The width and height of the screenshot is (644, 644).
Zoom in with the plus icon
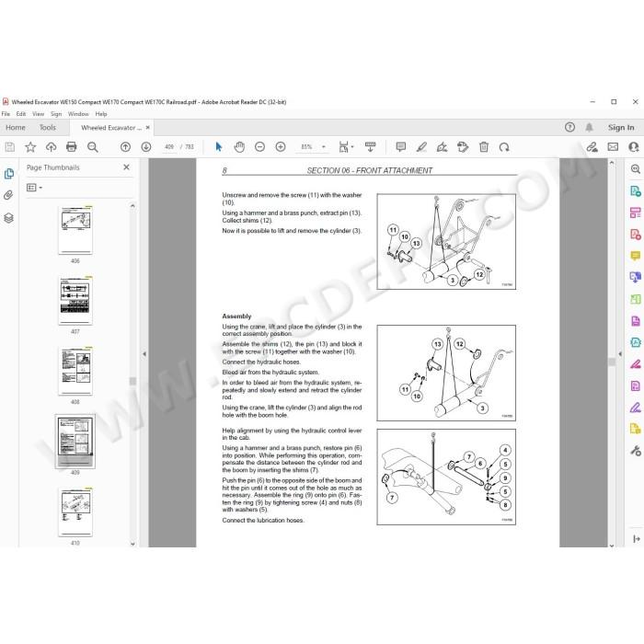pos(281,146)
